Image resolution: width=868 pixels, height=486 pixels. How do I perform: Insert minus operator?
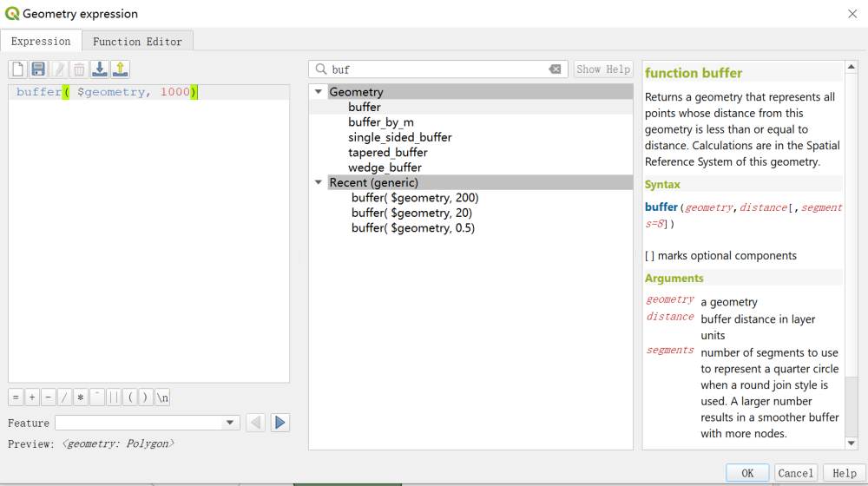point(48,397)
